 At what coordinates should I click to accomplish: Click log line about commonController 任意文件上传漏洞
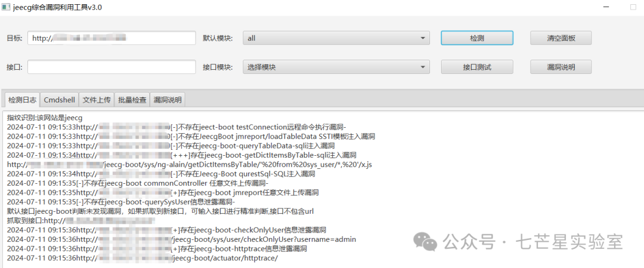[138, 183]
